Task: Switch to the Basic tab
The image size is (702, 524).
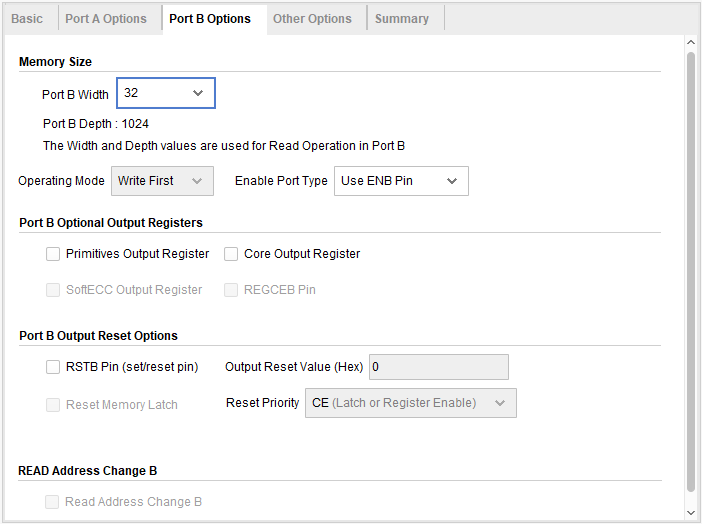Action: (27, 19)
